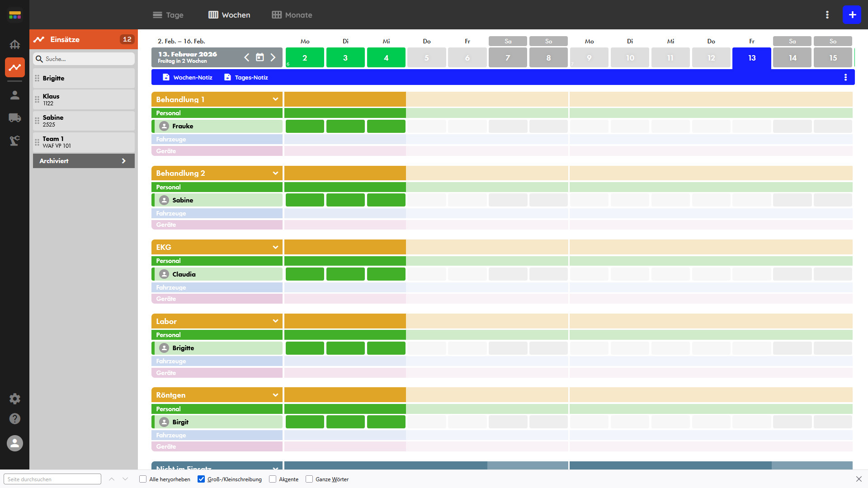868x488 pixels.
Task: Open the calendar date picker icon
Action: click(260, 57)
